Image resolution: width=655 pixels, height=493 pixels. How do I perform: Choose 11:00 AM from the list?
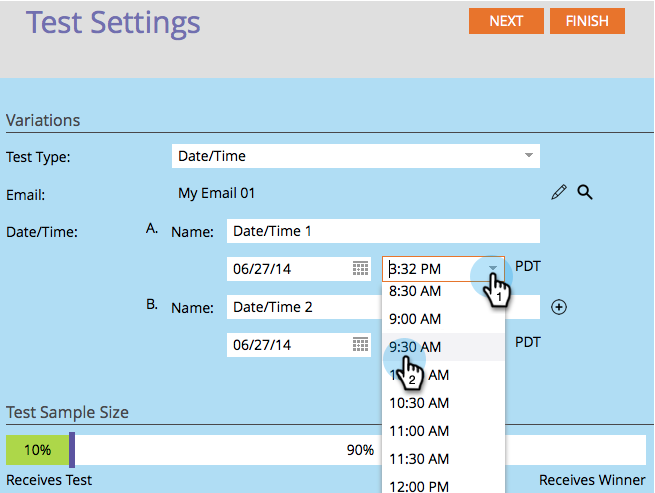(x=419, y=431)
